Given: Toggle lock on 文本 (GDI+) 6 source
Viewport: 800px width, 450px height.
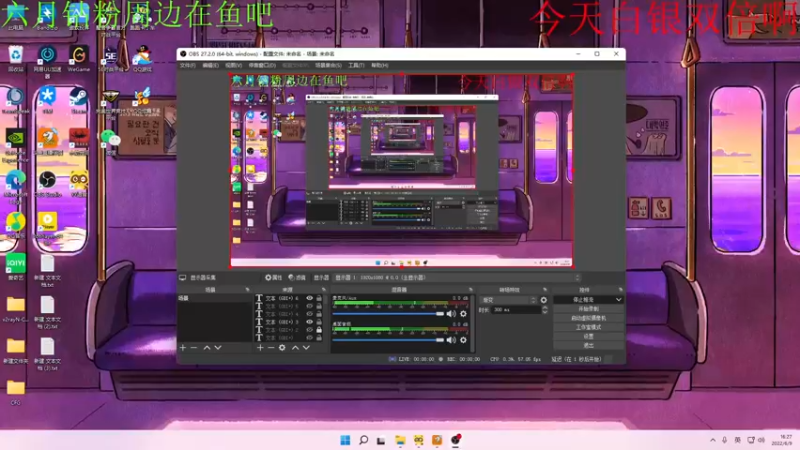Looking at the screenshot, I should [x=319, y=298].
